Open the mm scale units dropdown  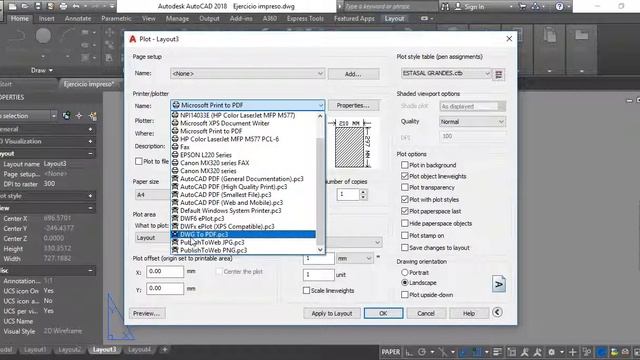pos(354,258)
